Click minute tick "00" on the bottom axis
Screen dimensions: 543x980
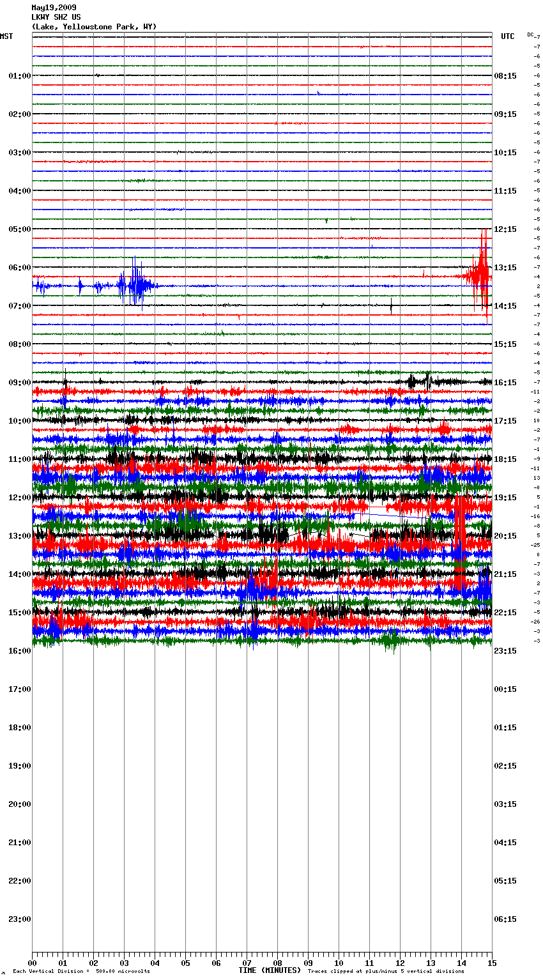click(32, 963)
